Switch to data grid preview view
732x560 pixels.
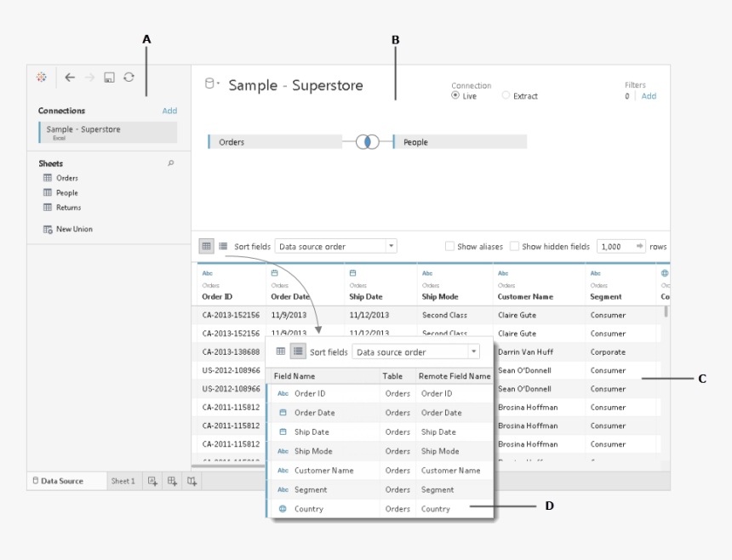pos(206,246)
